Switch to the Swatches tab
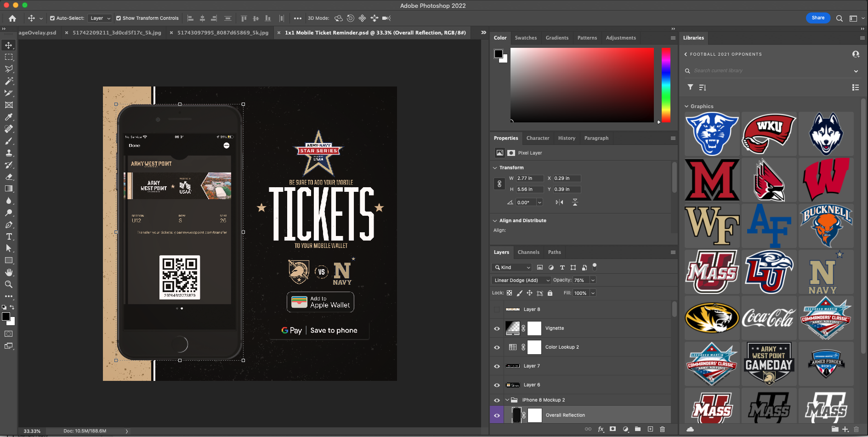The width and height of the screenshot is (868, 437). point(526,38)
